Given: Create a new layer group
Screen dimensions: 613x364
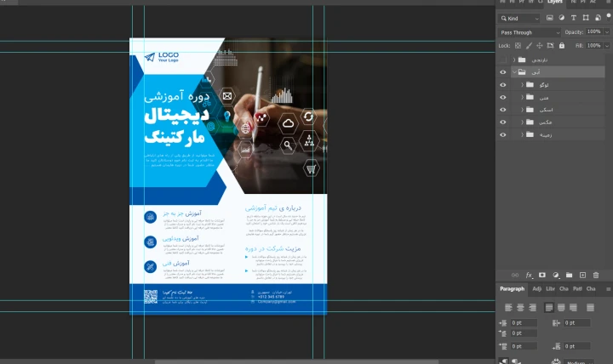Looking at the screenshot, I should point(570,275).
